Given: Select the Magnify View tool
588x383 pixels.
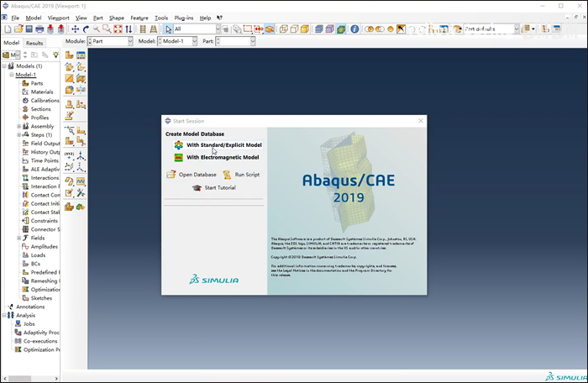Looking at the screenshot, I should (97, 29).
